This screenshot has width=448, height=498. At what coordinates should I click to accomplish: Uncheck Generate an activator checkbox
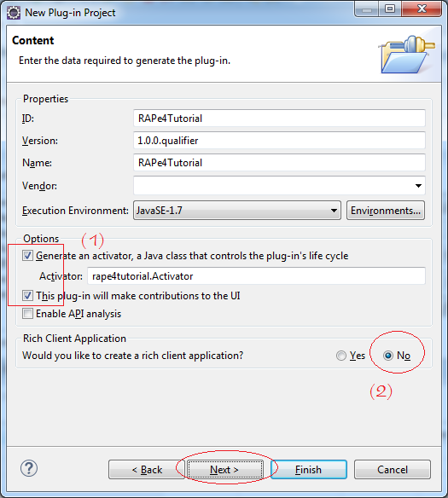click(x=27, y=255)
